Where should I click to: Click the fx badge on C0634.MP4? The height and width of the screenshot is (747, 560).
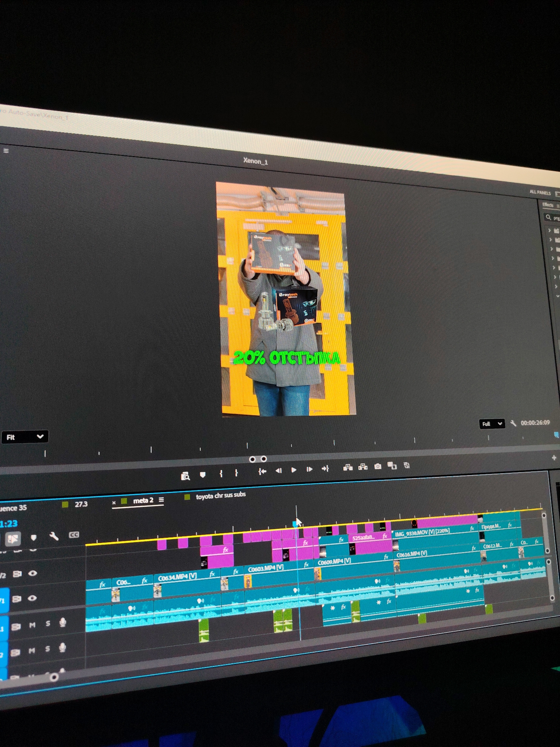[212, 574]
